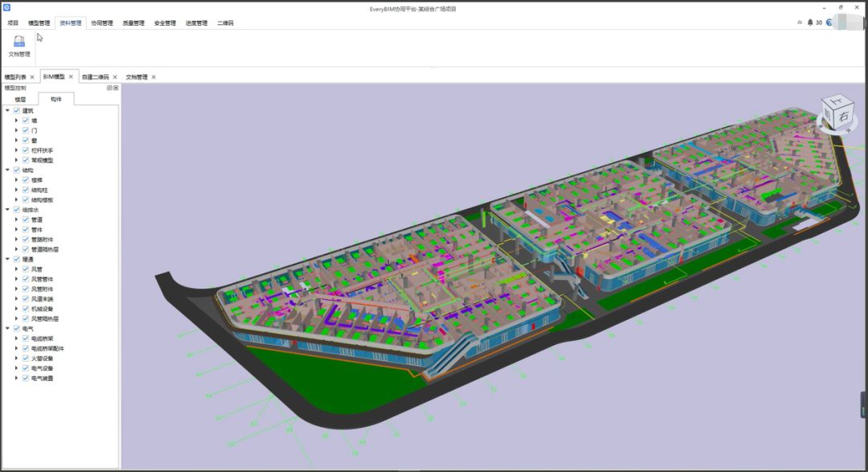
Task: Uncheck the 墙 component checkbox
Action: pyautogui.click(x=26, y=121)
